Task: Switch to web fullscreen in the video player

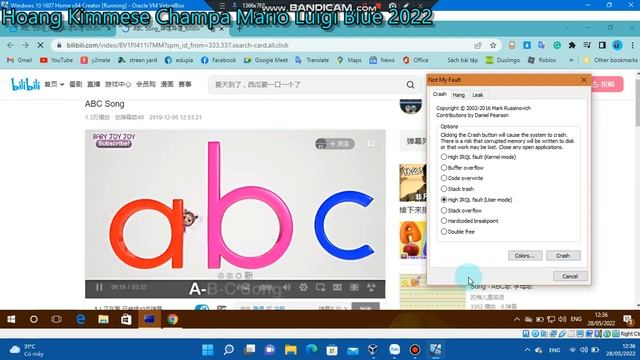Action: click(354, 287)
